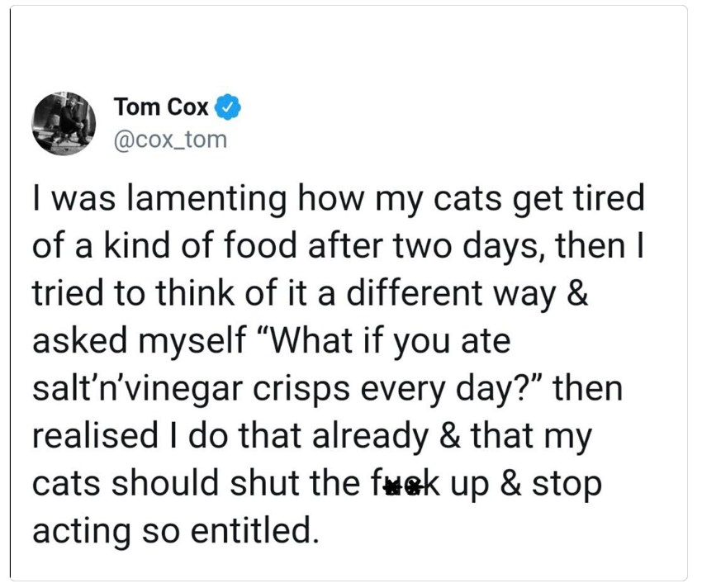Click the blue verified checkmark badge
The image size is (702, 588).
click(x=227, y=107)
